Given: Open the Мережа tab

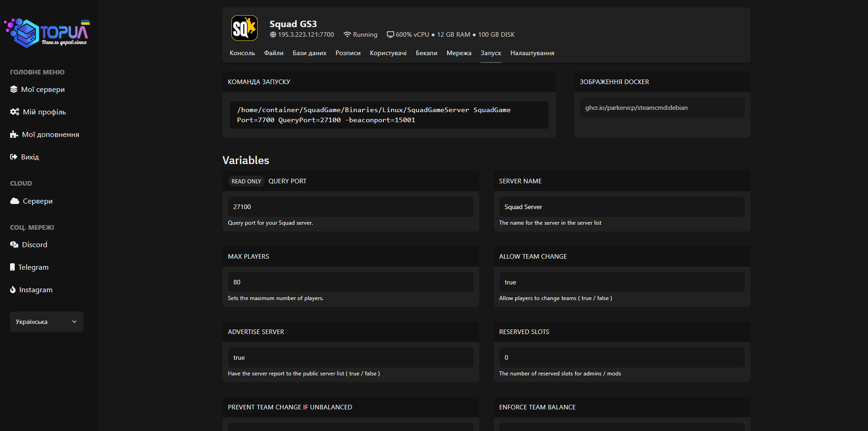Looking at the screenshot, I should point(459,53).
